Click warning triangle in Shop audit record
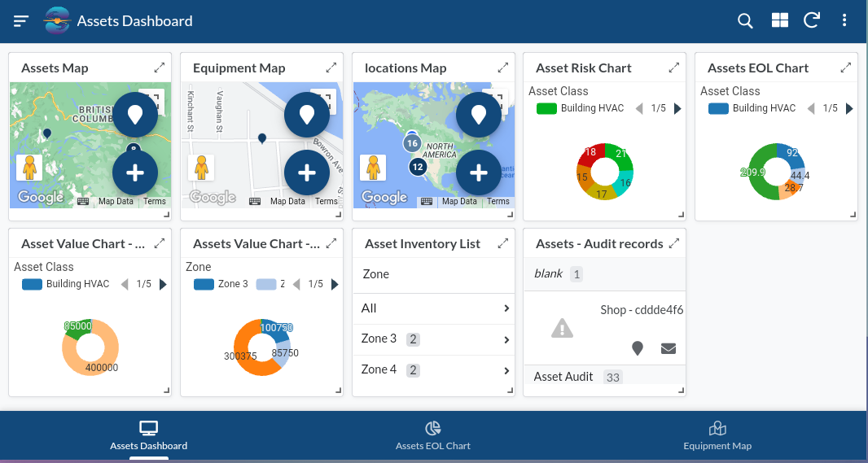The height and width of the screenshot is (463, 868). [563, 328]
